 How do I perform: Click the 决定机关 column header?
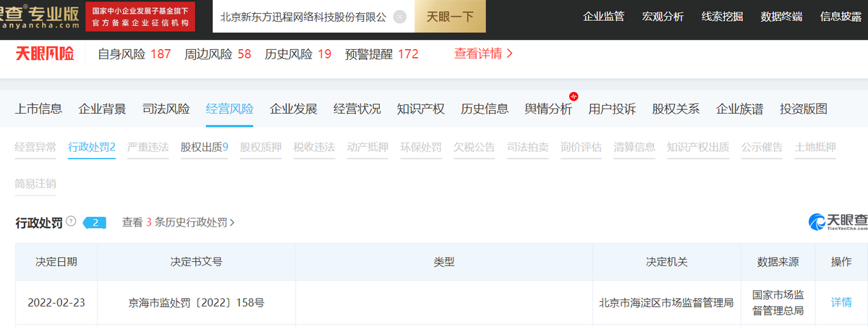tap(667, 262)
